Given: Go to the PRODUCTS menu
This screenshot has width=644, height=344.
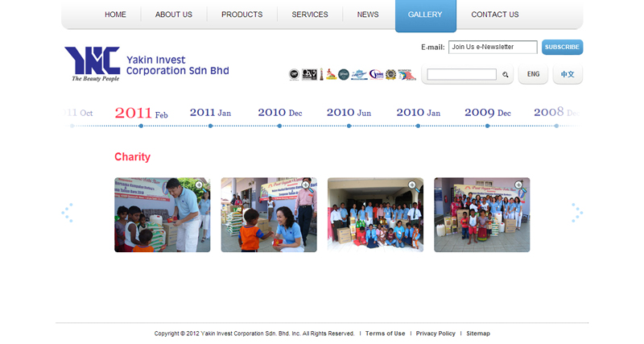Looking at the screenshot, I should coord(242,15).
